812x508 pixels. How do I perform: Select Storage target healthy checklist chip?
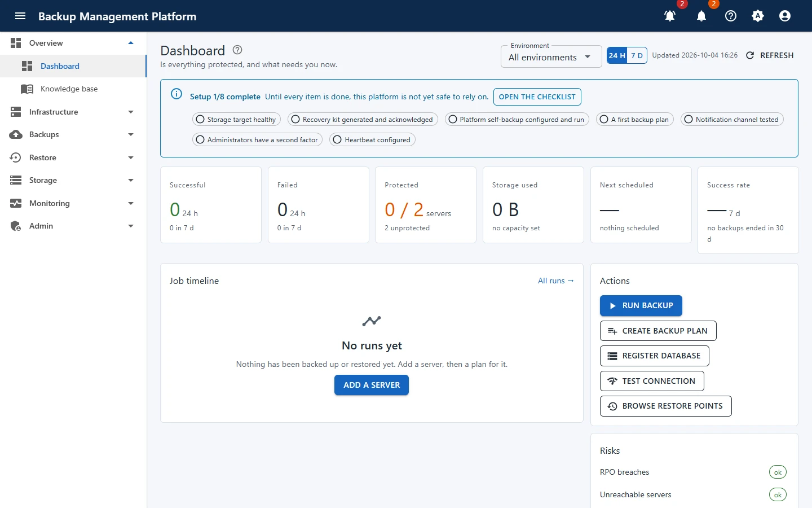tap(236, 119)
